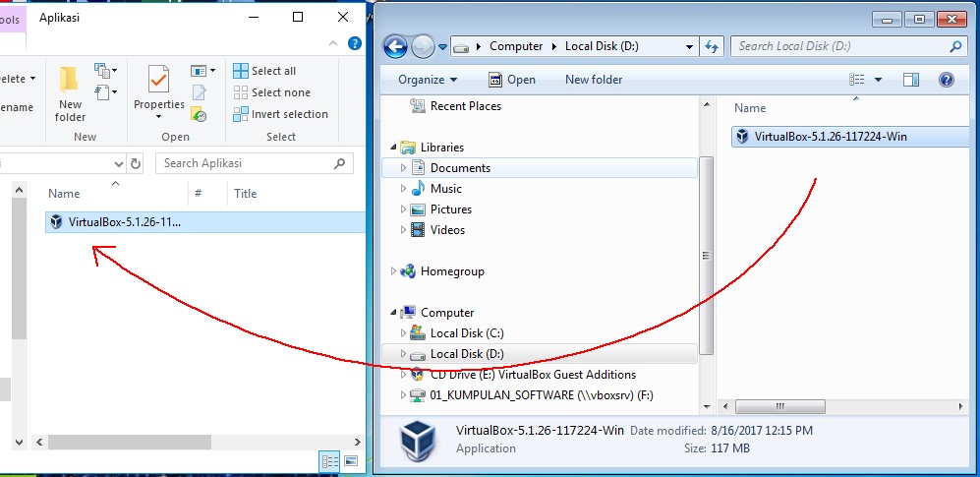980x477 pixels.
Task: Click the VirtualBox icon in the details pane
Action: pos(418,440)
